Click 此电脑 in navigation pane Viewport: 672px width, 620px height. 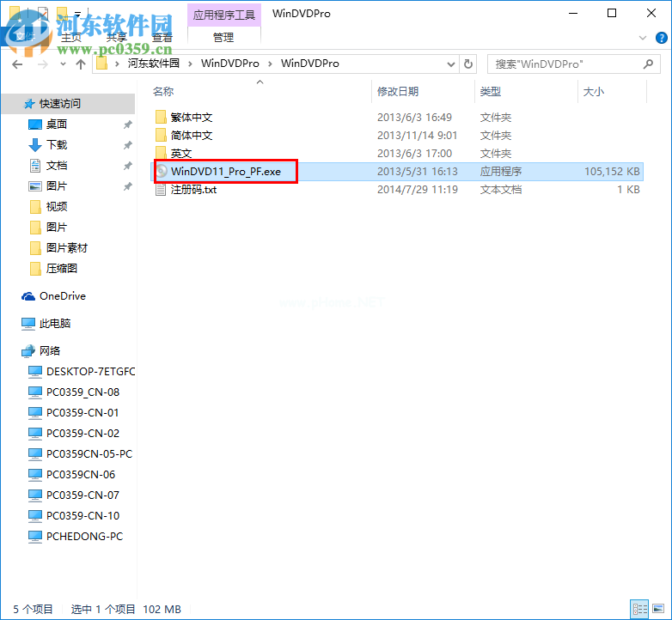coord(55,323)
